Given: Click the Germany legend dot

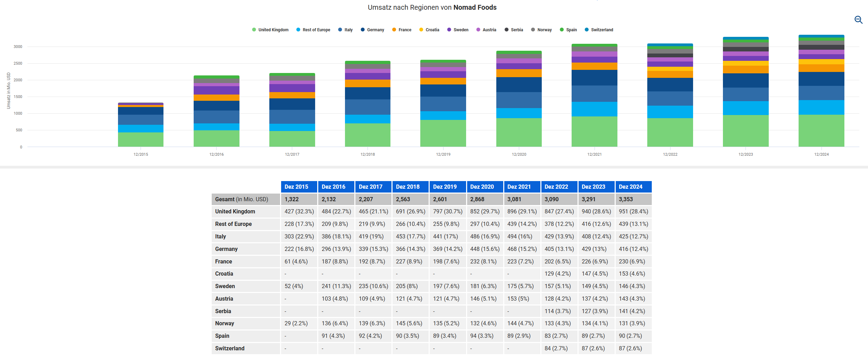Looking at the screenshot, I should pyautogui.click(x=363, y=30).
